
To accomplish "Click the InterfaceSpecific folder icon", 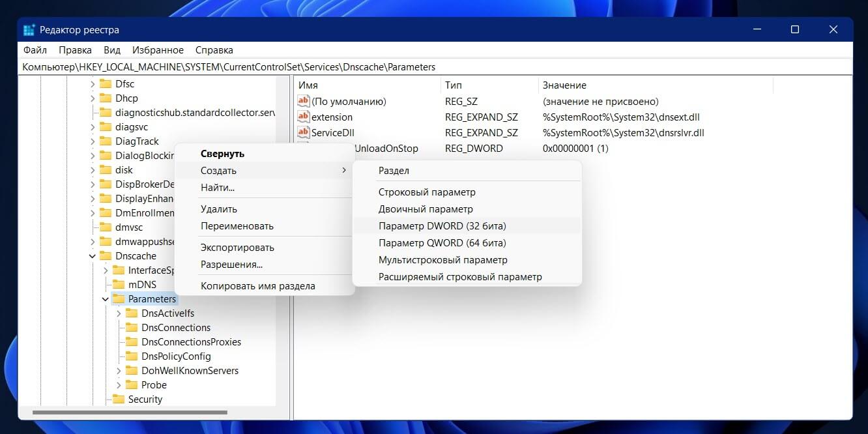I will click(119, 270).
